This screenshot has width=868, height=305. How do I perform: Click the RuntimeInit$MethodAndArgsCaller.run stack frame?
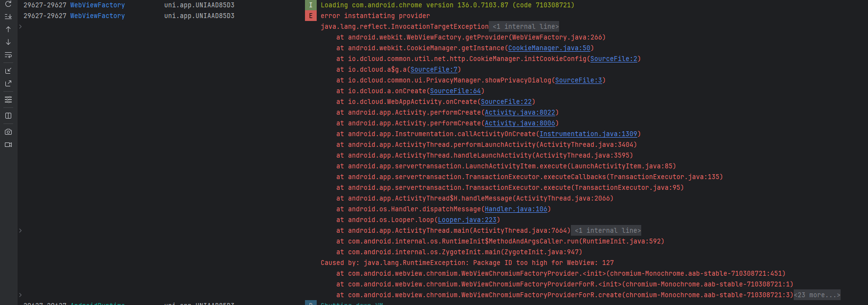(x=500, y=242)
